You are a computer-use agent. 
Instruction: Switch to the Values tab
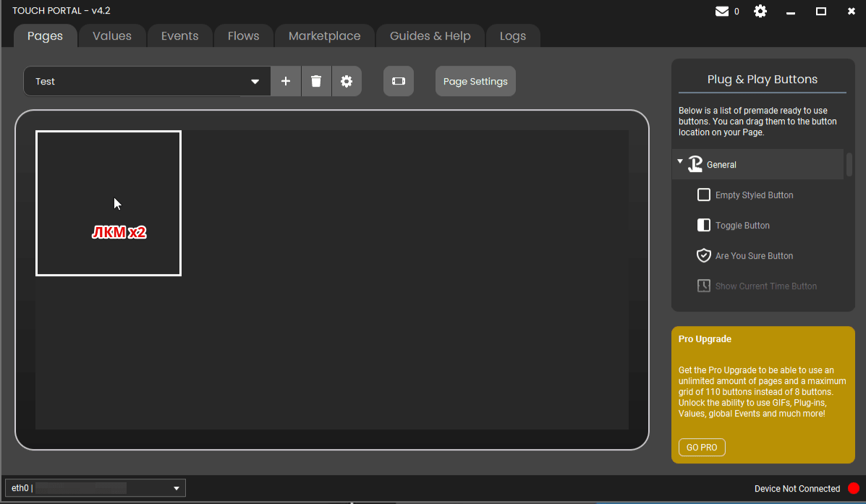[112, 36]
